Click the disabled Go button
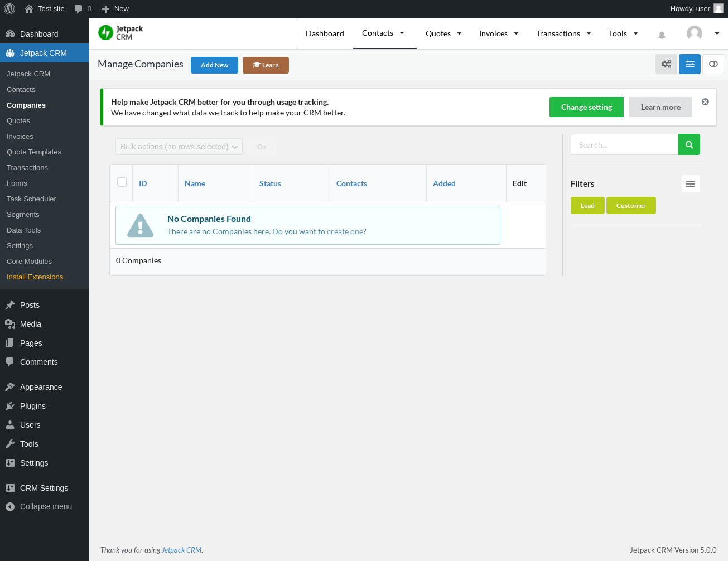The image size is (728, 561). point(262,147)
